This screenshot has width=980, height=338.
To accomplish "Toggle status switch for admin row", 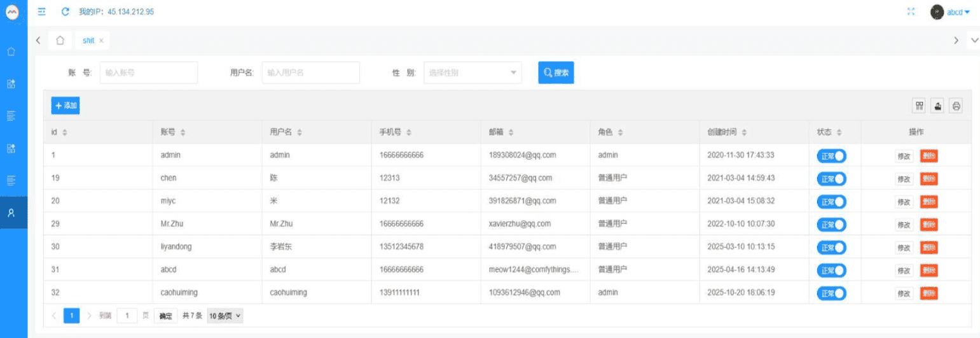I will (831, 156).
